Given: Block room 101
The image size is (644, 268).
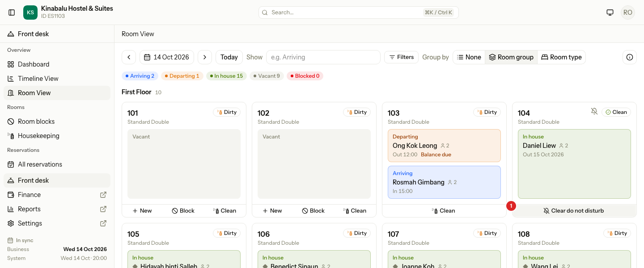Looking at the screenshot, I should click(x=183, y=211).
